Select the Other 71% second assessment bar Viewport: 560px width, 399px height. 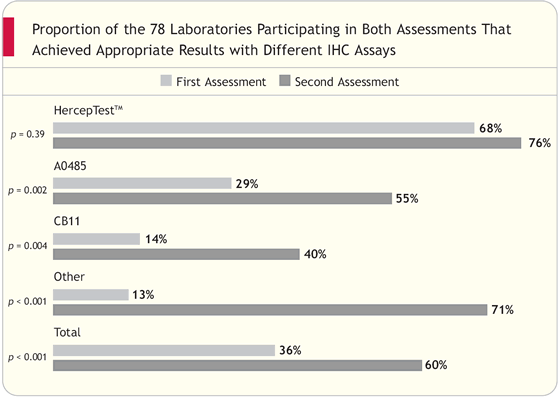pos(270,310)
